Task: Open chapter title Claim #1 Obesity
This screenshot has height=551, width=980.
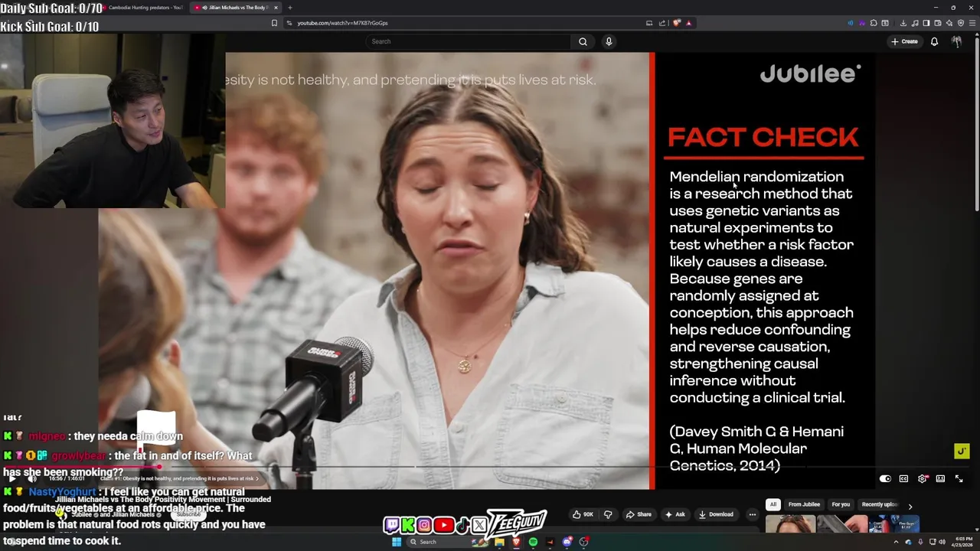Action: point(178,478)
